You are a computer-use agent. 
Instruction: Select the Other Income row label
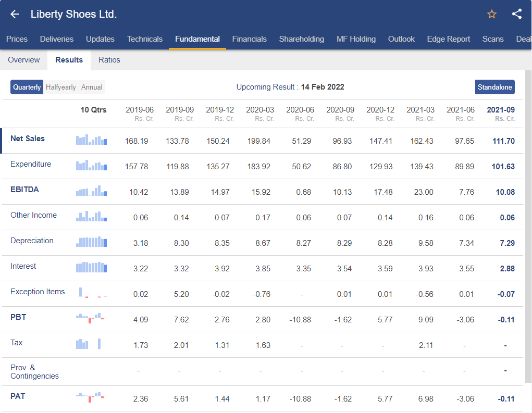coord(33,215)
